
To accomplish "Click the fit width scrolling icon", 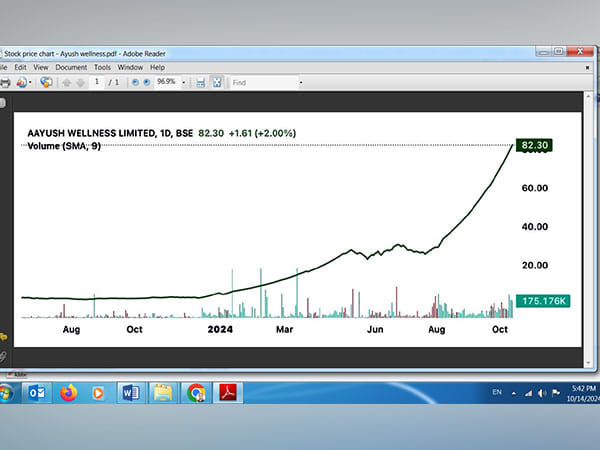I will coord(201,82).
